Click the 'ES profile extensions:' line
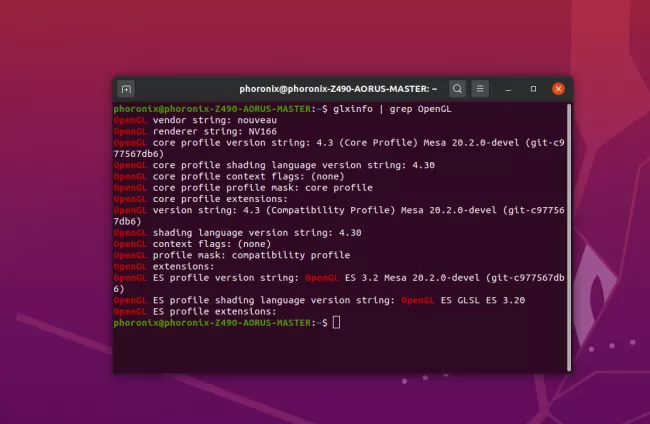Image resolution: width=650 pixels, height=424 pixels. point(195,311)
